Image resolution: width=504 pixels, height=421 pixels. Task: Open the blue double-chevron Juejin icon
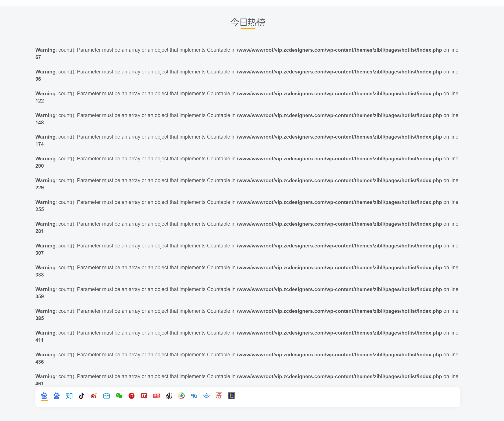click(206, 395)
